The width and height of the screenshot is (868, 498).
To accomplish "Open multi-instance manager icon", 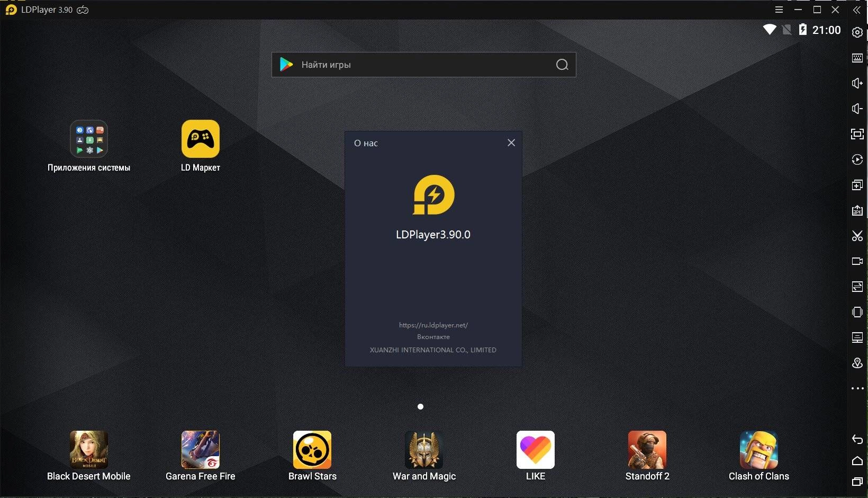I will pos(857,185).
